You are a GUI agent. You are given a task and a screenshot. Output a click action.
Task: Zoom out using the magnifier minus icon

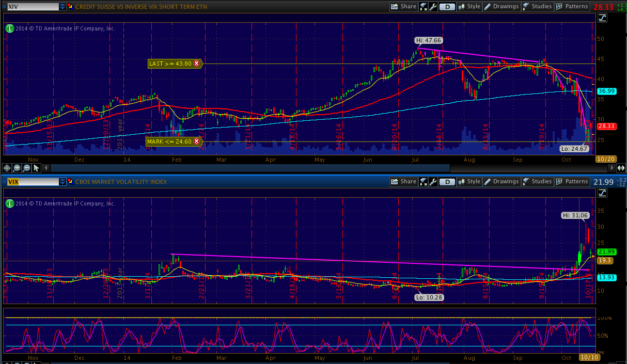26,168
